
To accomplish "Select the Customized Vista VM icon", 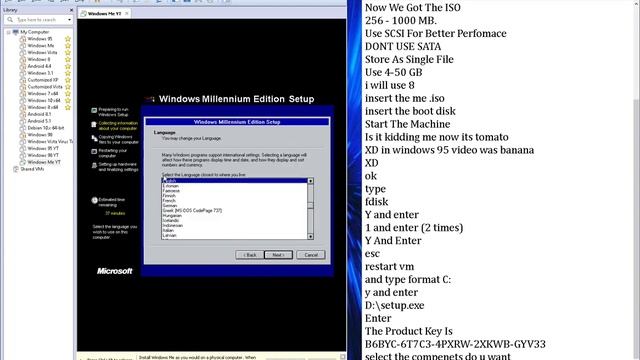I will [23, 87].
